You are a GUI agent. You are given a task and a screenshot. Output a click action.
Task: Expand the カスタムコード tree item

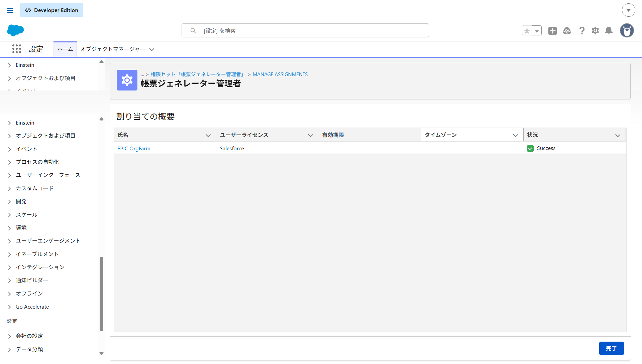[9, 189]
